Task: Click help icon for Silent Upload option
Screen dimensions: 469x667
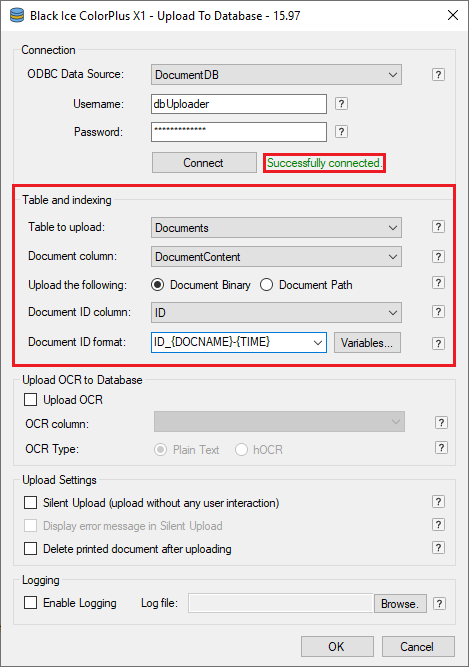Action: click(x=438, y=502)
